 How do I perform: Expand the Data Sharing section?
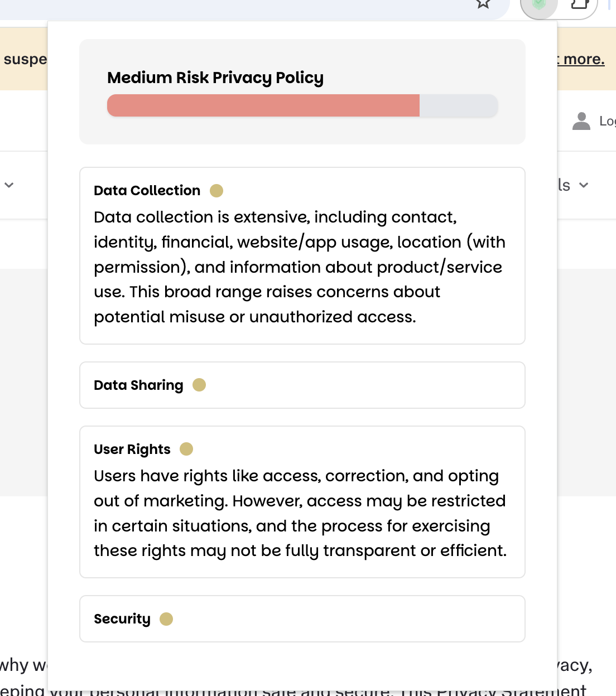(138, 385)
